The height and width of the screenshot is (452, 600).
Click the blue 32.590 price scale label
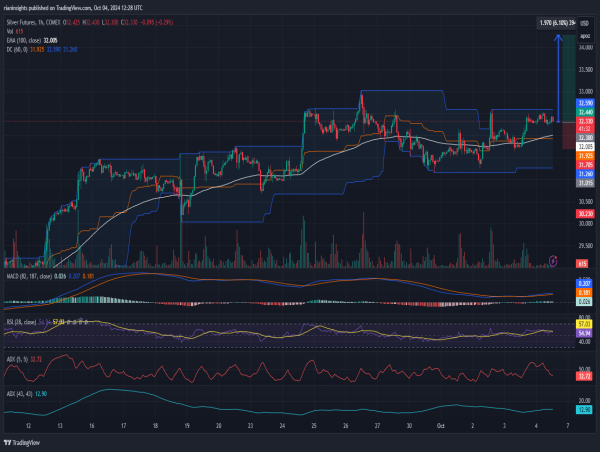585,103
